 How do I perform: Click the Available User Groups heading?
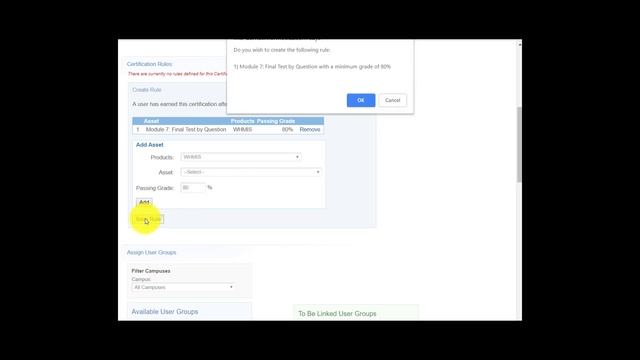[164, 312]
